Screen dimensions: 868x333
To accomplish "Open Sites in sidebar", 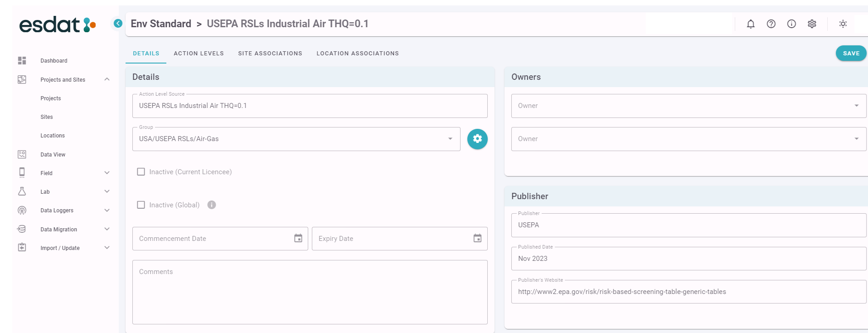I will pyautogui.click(x=47, y=117).
